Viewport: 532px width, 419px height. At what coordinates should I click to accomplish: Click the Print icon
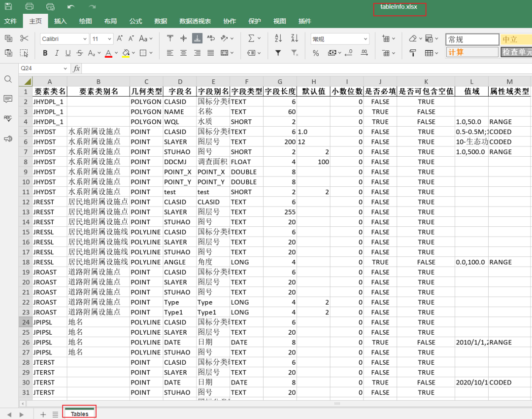[30, 6]
